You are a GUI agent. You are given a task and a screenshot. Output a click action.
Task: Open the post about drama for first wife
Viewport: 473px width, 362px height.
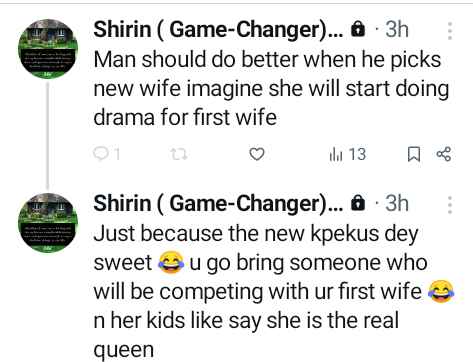pos(271,89)
